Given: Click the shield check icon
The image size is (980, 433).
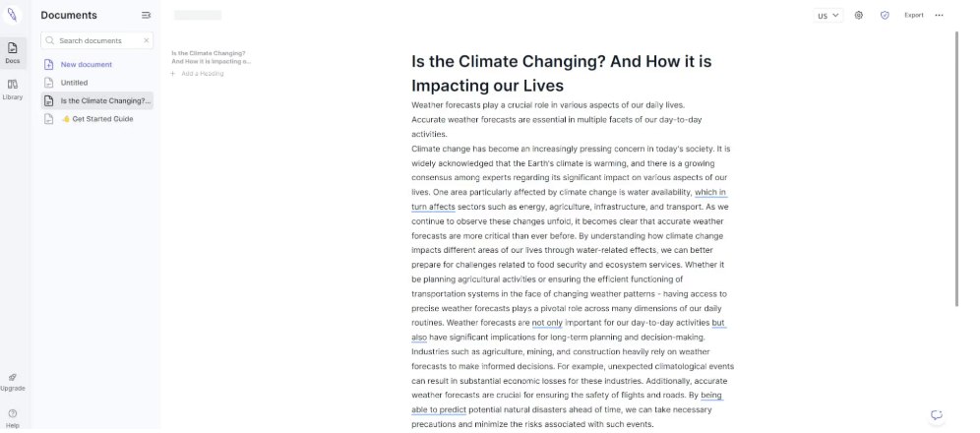Looking at the screenshot, I should pyautogui.click(x=885, y=16).
